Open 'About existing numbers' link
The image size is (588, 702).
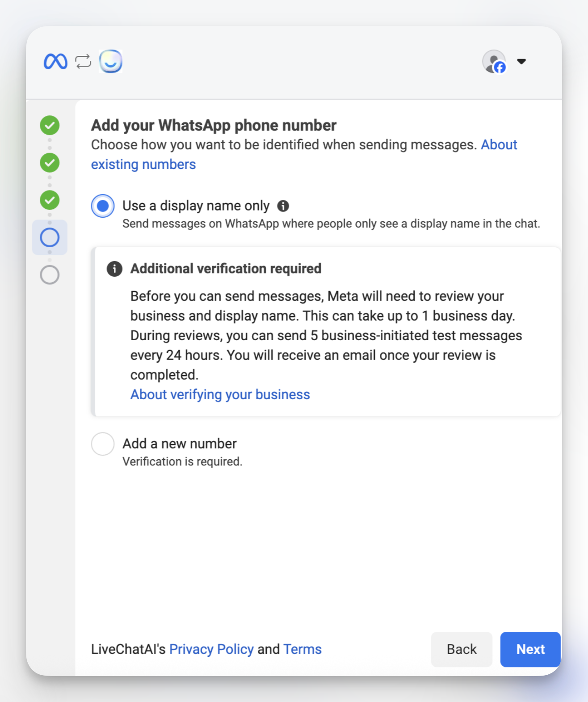pos(143,165)
